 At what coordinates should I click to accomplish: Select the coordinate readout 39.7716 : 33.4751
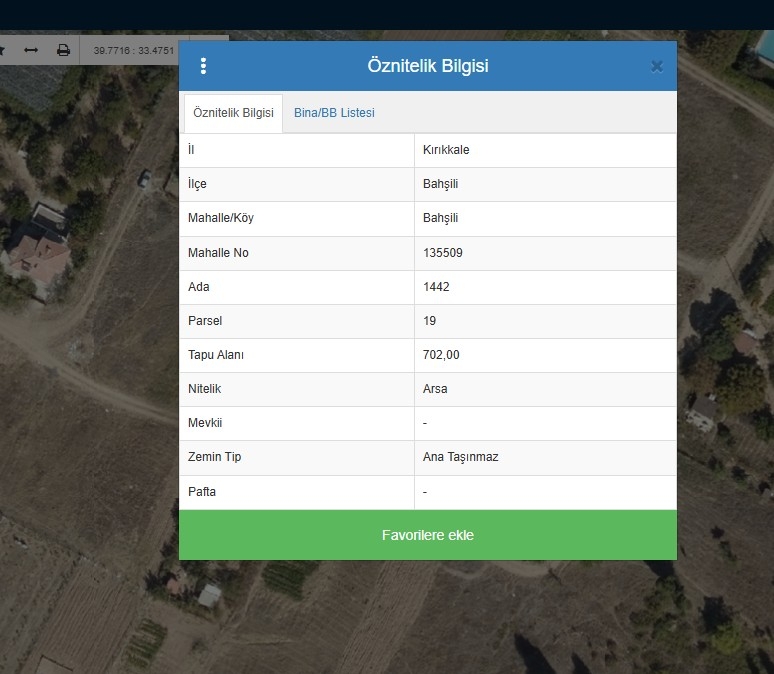tap(134, 50)
